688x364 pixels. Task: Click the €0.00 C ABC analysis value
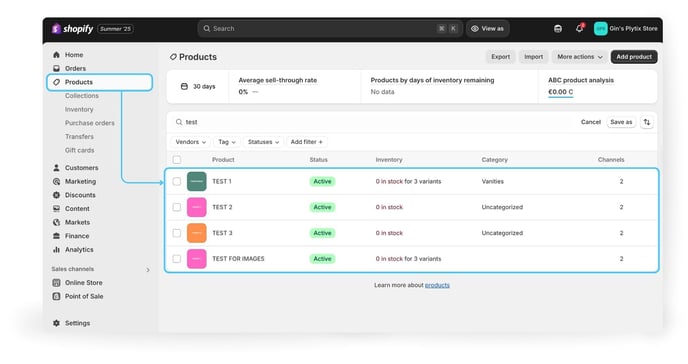[x=560, y=92]
